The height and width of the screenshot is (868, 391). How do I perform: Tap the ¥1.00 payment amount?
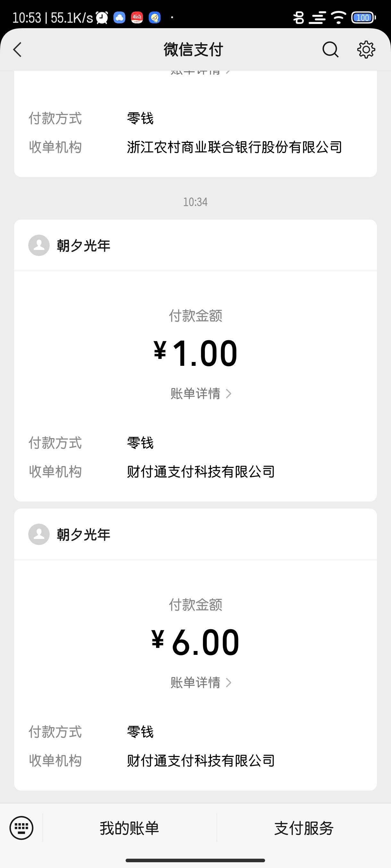(196, 353)
